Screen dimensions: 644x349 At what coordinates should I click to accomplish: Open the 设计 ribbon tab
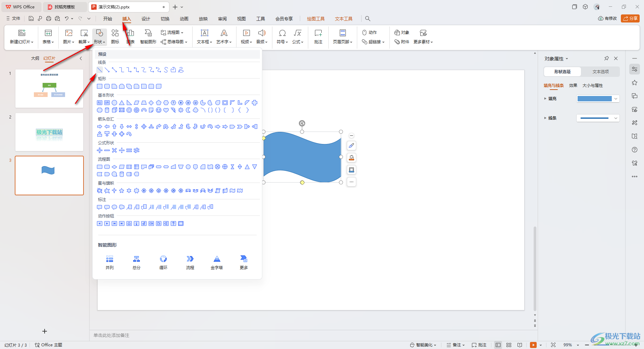point(146,19)
